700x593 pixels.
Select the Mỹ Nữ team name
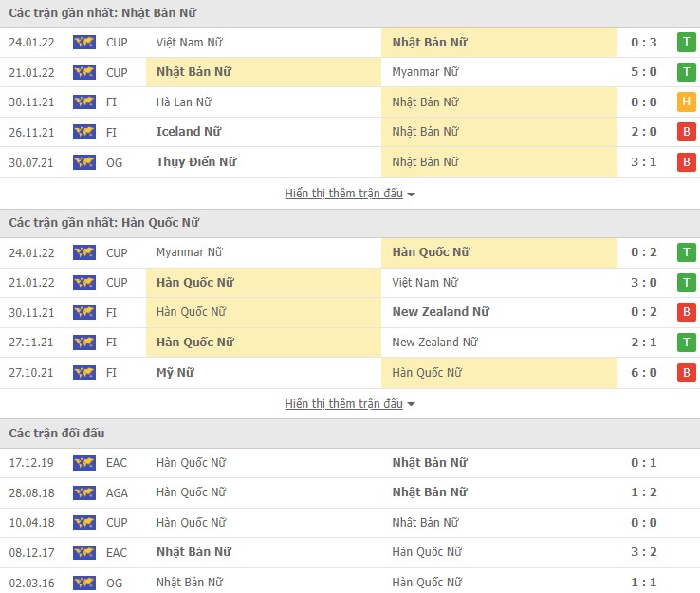coord(175,373)
